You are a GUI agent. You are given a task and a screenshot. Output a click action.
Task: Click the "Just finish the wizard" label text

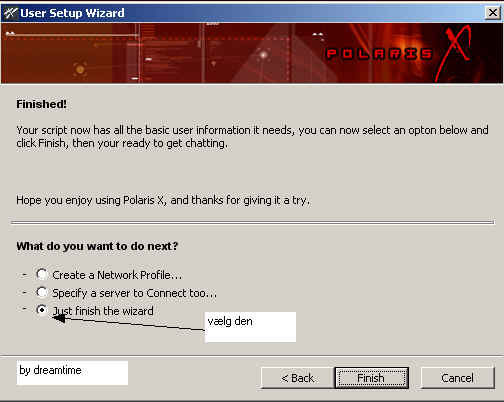point(103,311)
